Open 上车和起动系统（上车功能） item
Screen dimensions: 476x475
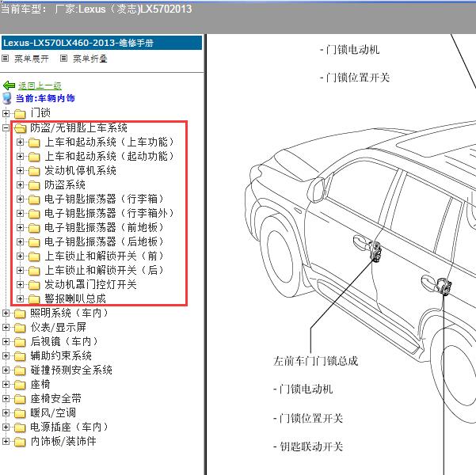(x=109, y=142)
